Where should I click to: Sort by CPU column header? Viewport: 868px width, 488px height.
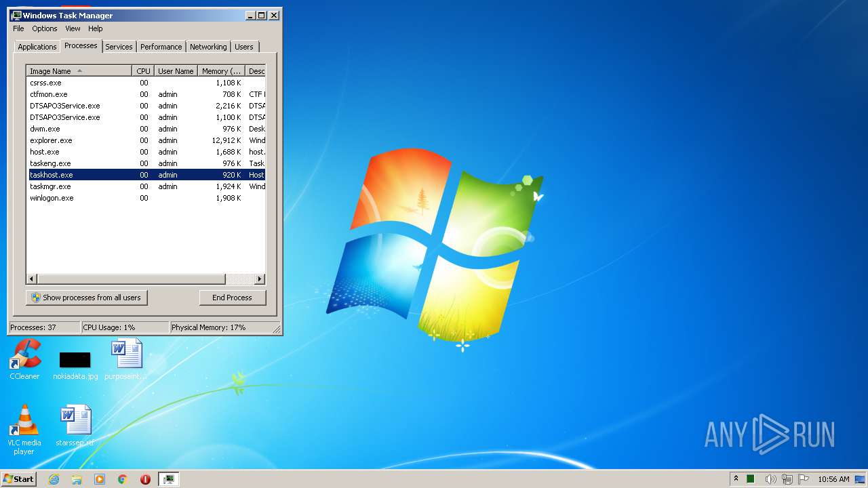143,71
